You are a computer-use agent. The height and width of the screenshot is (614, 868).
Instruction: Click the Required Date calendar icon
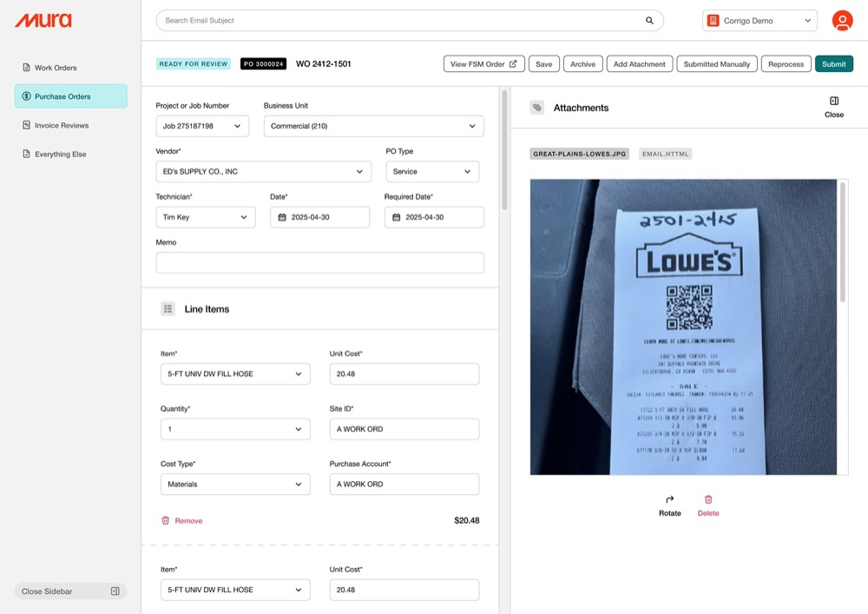click(x=397, y=217)
